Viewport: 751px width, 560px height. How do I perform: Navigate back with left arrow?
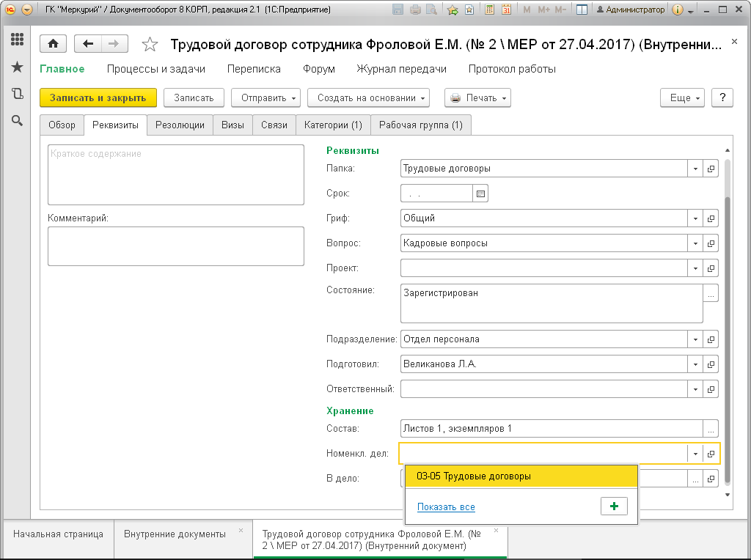click(x=88, y=44)
